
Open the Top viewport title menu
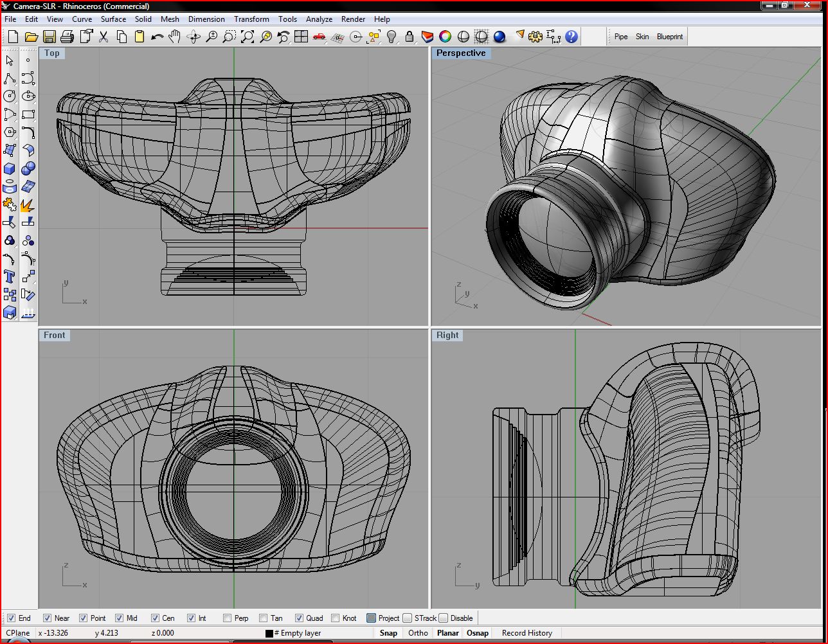click(x=51, y=53)
